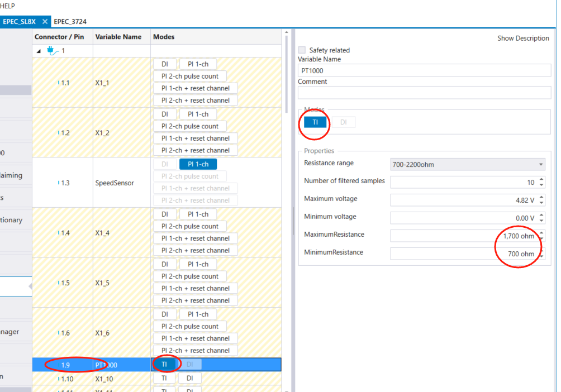Open the HELP menu
The image size is (561, 392).
8,6
